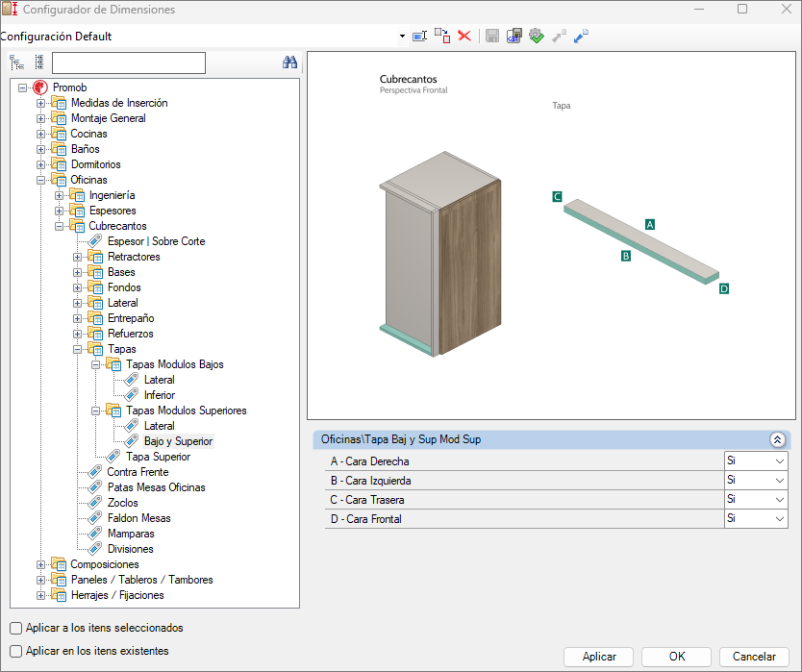The image size is (802, 672).
Task: Click the binoculars search icon
Action: [289, 63]
